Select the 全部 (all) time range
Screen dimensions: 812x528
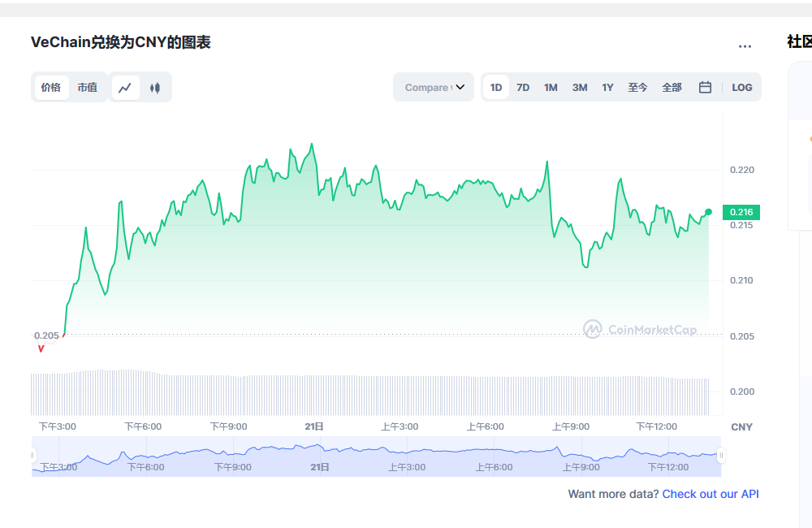672,87
